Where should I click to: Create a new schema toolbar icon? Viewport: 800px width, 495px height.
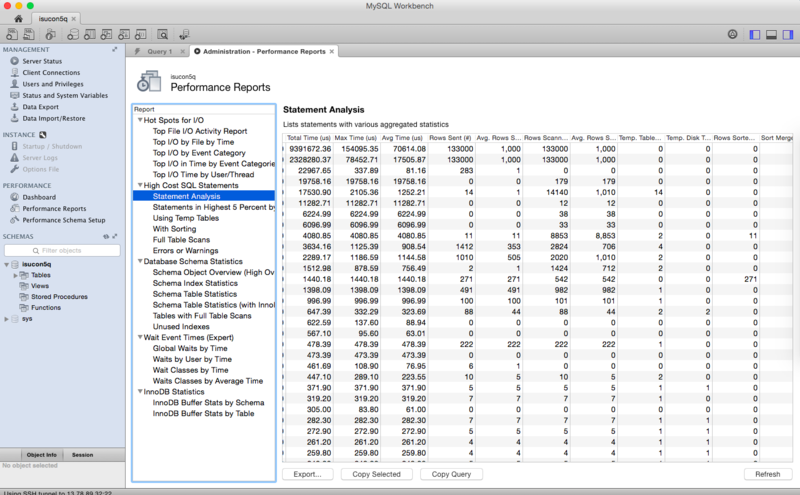73,34
